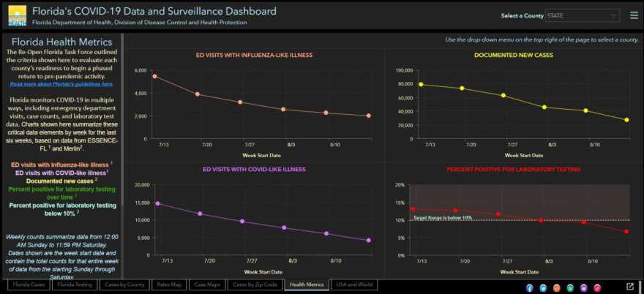Switch to the Florida Cases tab
644x294 pixels.
tap(29, 284)
